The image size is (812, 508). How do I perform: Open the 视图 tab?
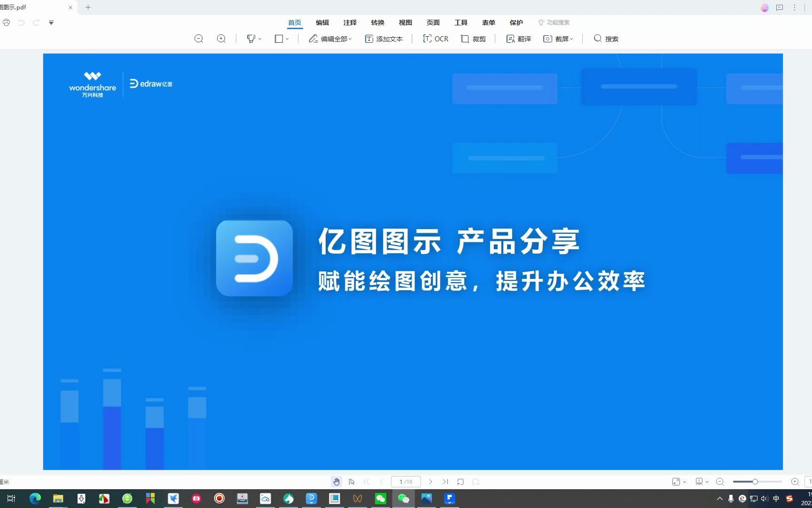coord(406,23)
